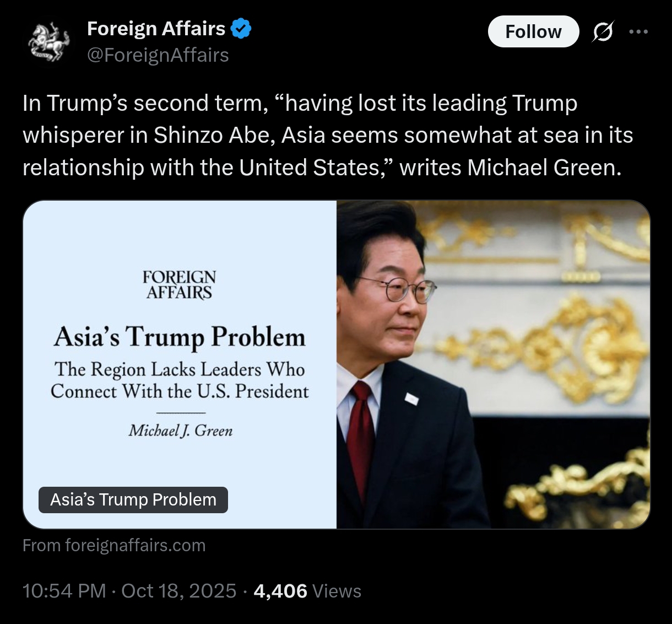Image resolution: width=672 pixels, height=624 pixels.
Task: Click the dark "Asia's Trump Problem" overlay label
Action: coord(133,499)
